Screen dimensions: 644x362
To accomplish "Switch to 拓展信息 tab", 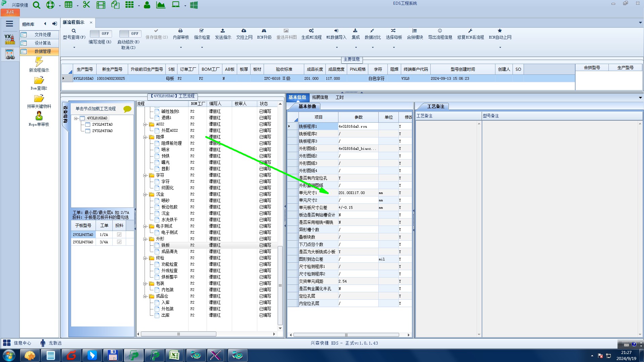I will click(320, 98).
